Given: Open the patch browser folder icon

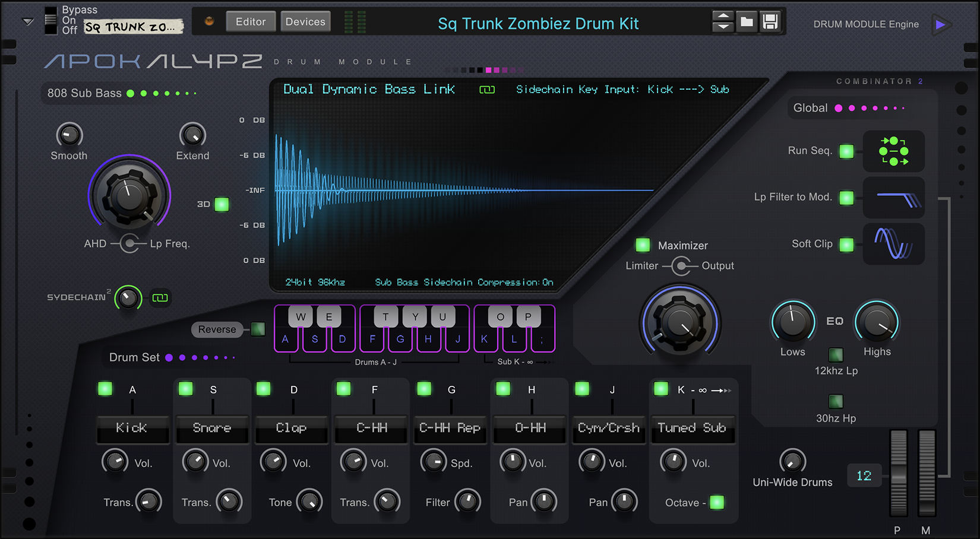Looking at the screenshot, I should coord(747,21).
